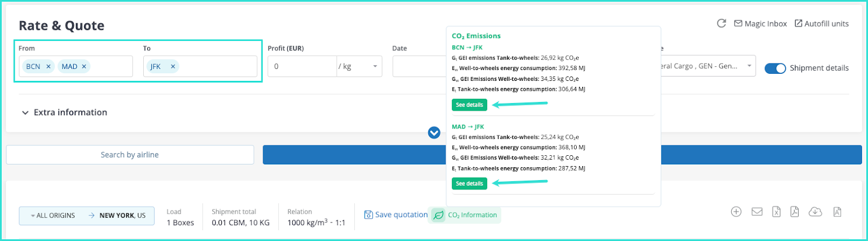
Task: Export quote with the PDF file icon
Action: (x=795, y=212)
